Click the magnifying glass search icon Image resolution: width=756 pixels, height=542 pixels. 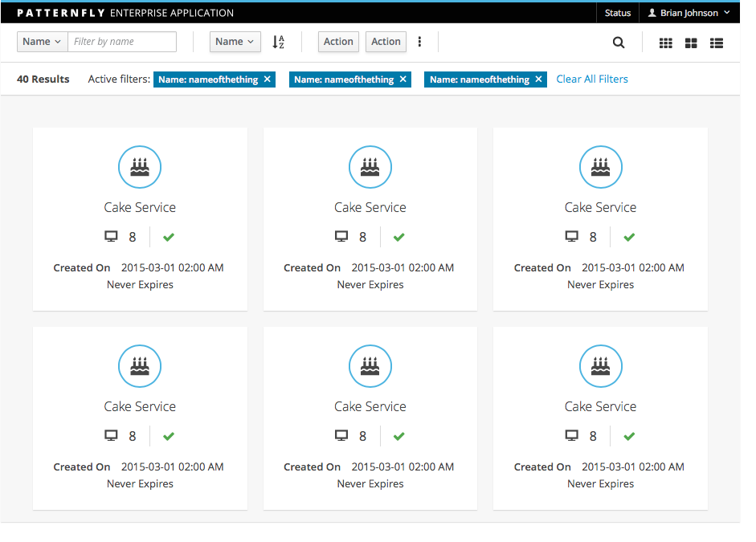click(619, 43)
